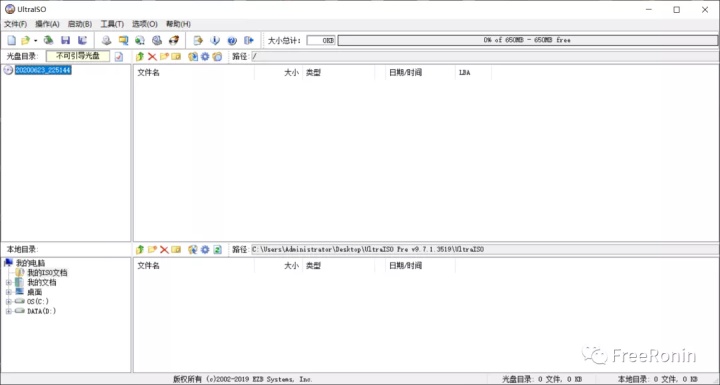Expand the 我的文档 tree node
The width and height of the screenshot is (720, 385).
[x=8, y=283]
